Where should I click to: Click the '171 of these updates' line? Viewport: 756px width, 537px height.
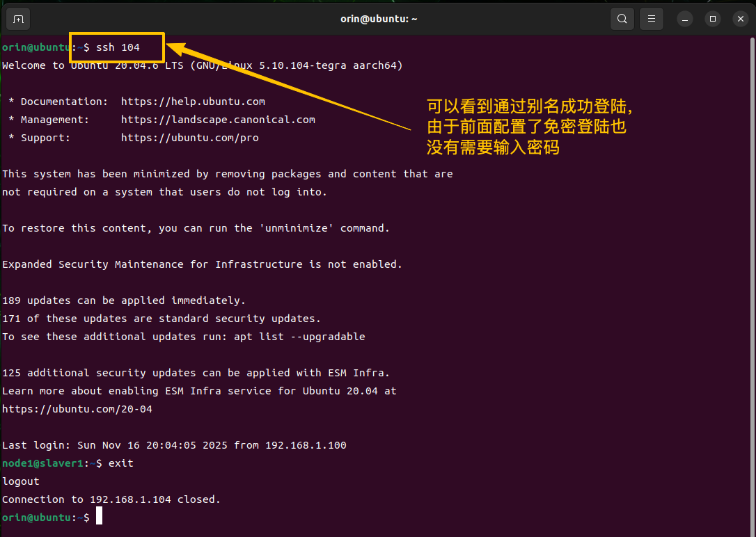point(162,319)
